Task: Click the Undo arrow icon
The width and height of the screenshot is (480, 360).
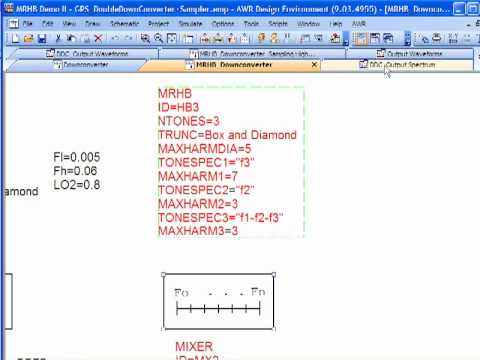Action: (x=115, y=38)
